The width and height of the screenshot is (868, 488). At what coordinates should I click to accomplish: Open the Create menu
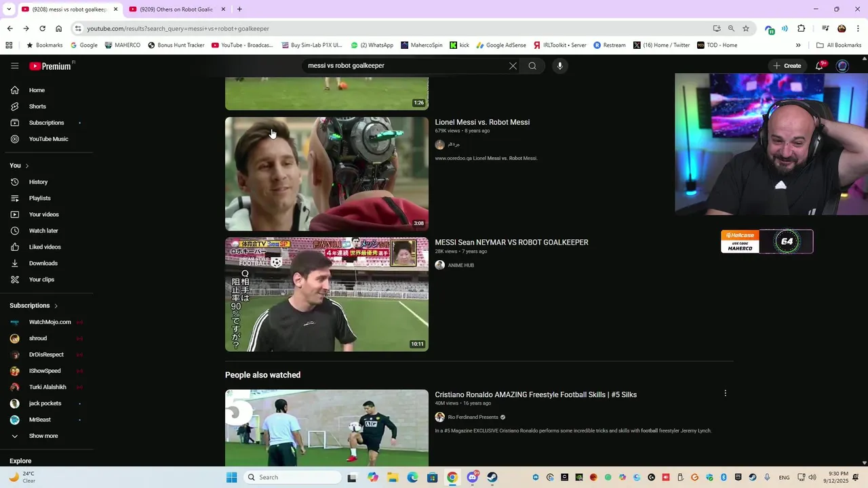point(787,66)
